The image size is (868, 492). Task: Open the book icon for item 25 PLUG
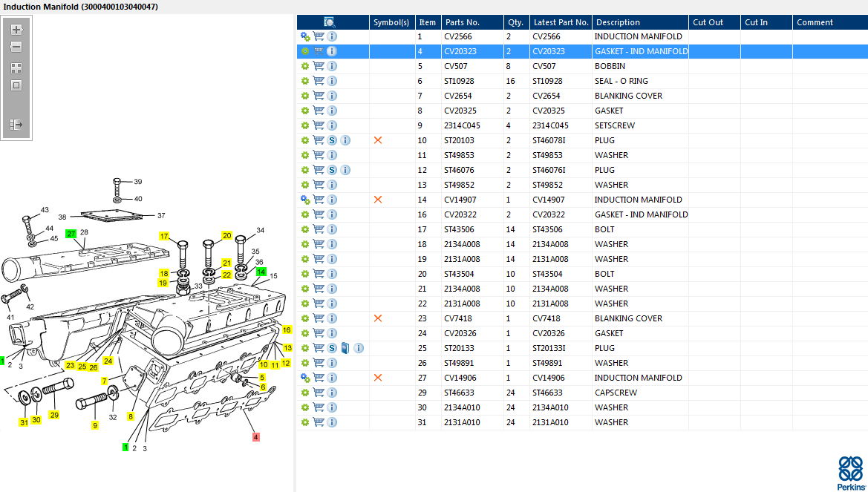[x=345, y=348]
